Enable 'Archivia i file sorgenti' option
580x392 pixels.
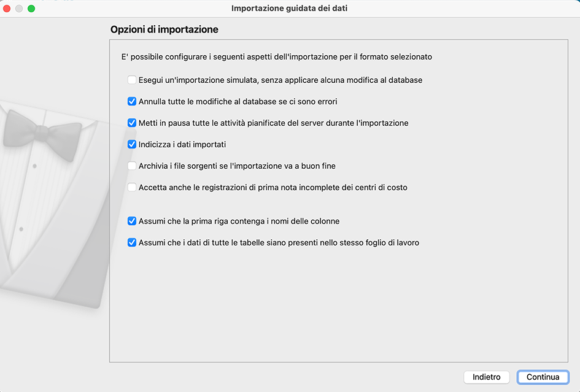click(x=132, y=166)
